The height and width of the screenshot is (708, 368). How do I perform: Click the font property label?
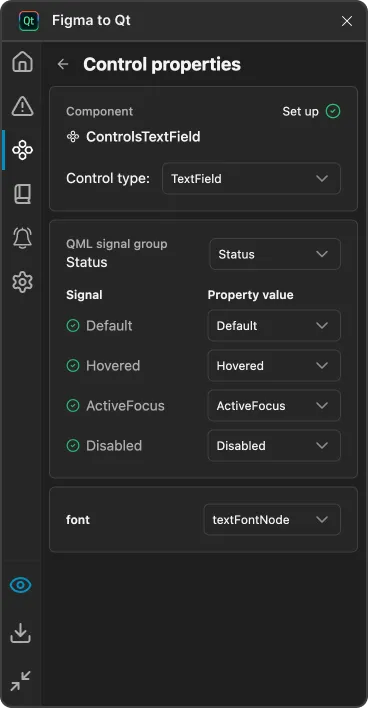(x=78, y=520)
